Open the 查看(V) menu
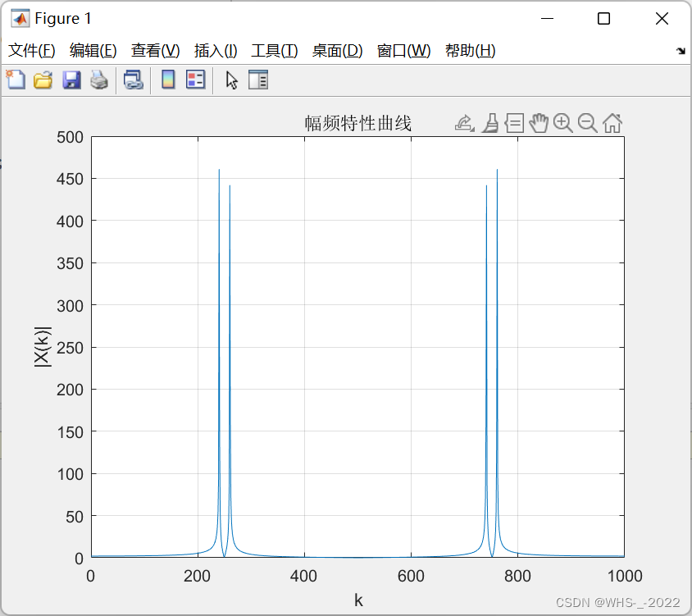The width and height of the screenshot is (692, 616). pyautogui.click(x=155, y=51)
